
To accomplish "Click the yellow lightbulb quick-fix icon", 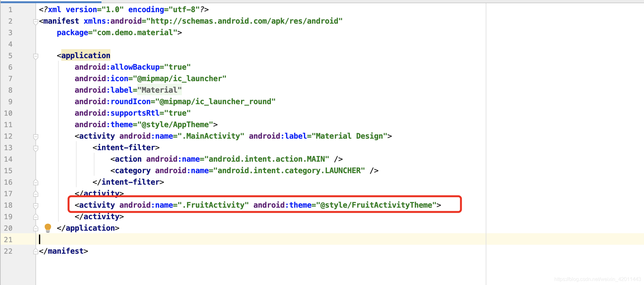I will (x=48, y=228).
